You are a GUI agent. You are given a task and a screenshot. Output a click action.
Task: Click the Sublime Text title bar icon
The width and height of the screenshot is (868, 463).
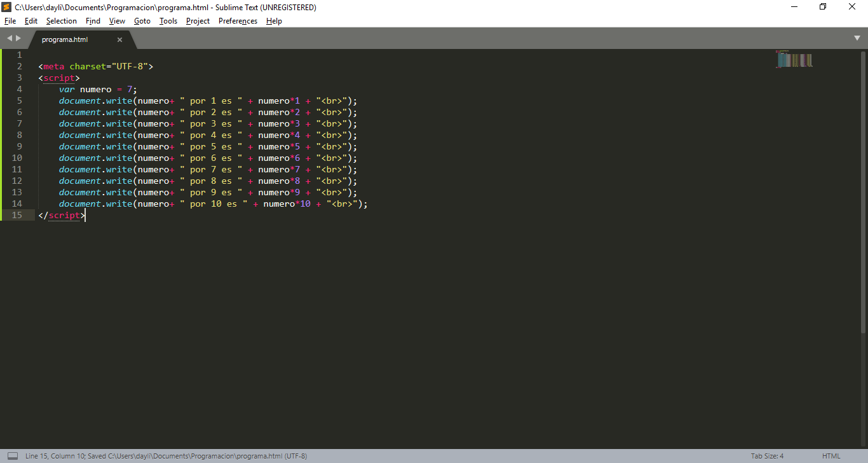point(7,7)
